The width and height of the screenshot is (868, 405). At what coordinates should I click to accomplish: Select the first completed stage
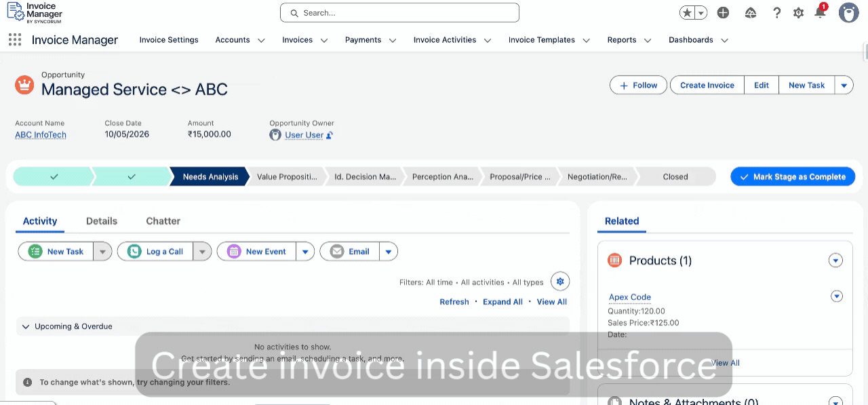pos(53,177)
